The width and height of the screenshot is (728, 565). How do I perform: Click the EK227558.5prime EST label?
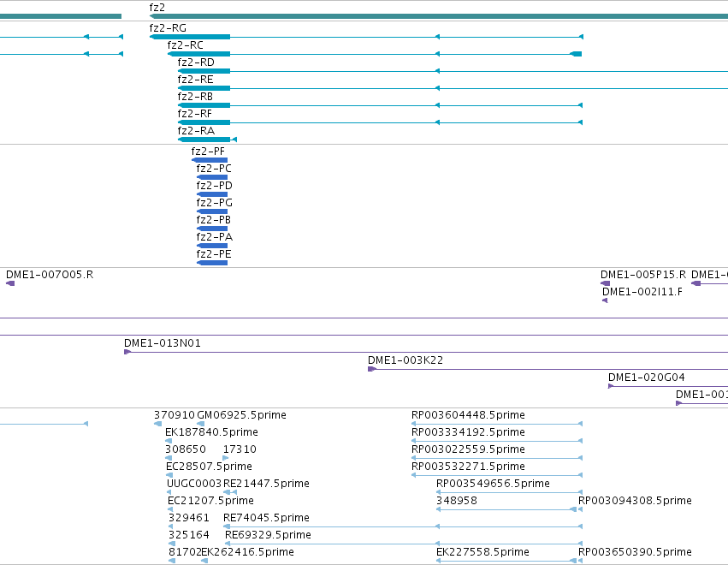click(482, 552)
